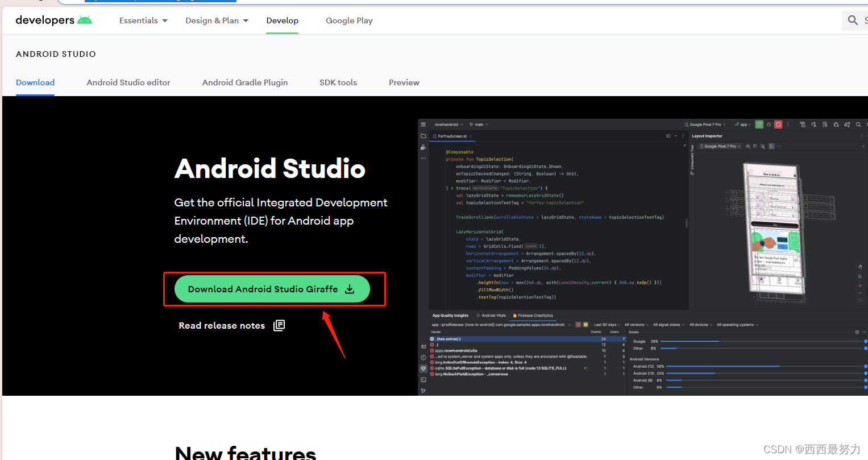Click the Android (13) 25% bar

point(765,374)
